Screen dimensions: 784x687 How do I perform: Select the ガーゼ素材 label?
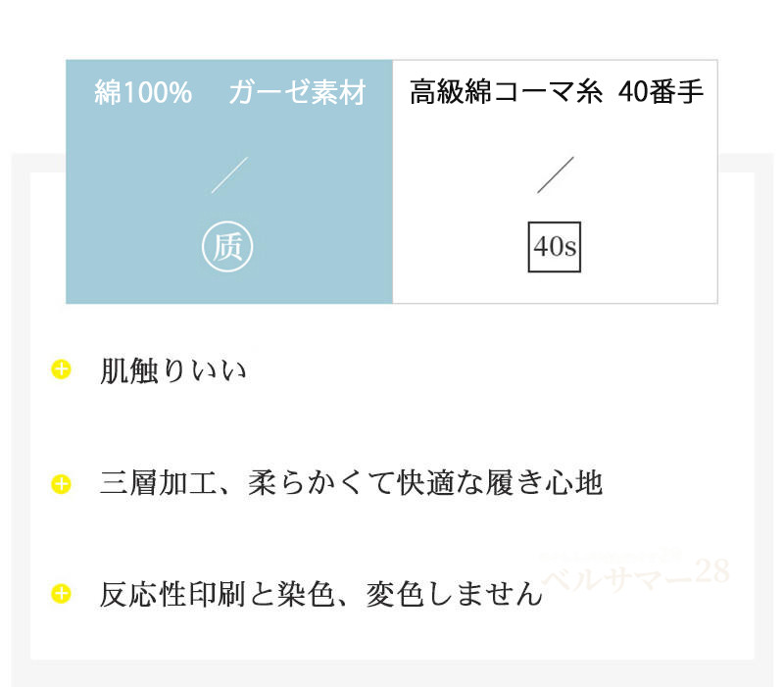[297, 94]
